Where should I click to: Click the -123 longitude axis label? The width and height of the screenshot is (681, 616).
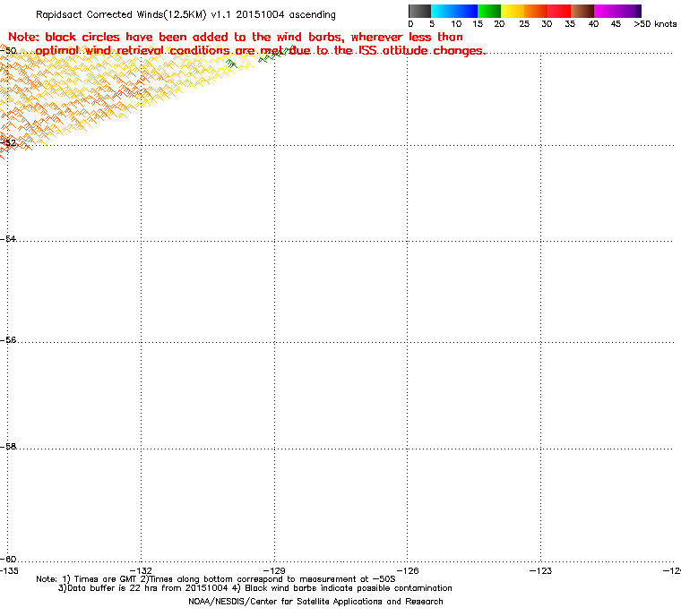(x=540, y=570)
